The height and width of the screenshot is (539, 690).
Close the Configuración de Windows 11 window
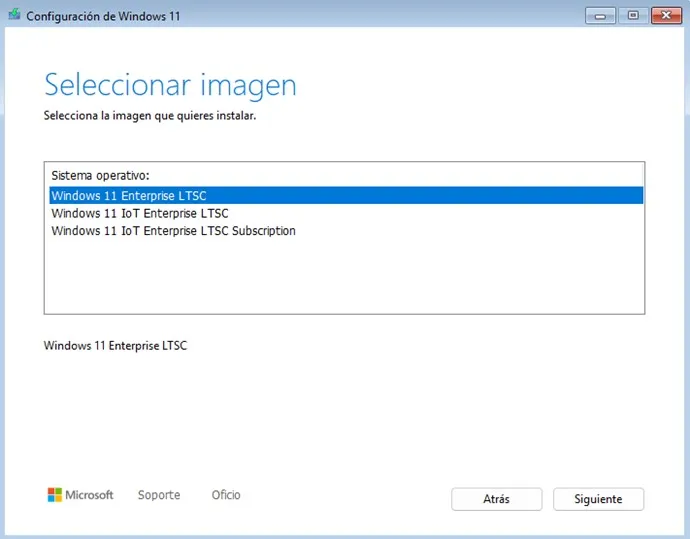(x=666, y=16)
